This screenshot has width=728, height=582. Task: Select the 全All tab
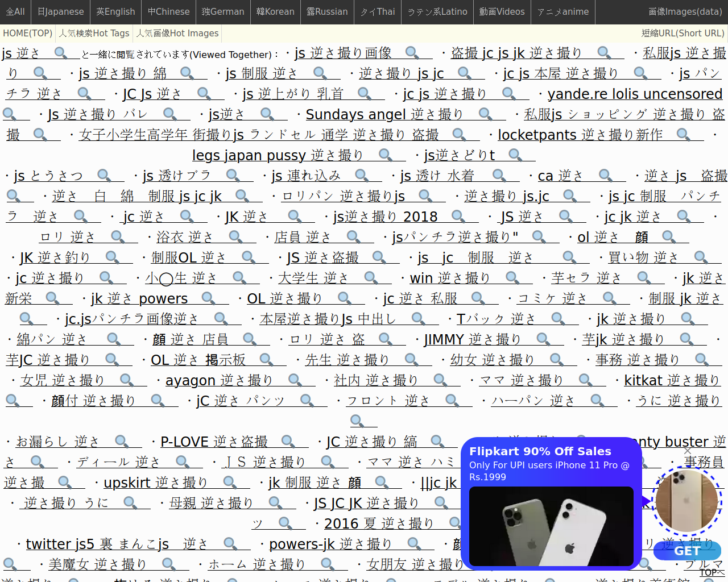(15, 12)
